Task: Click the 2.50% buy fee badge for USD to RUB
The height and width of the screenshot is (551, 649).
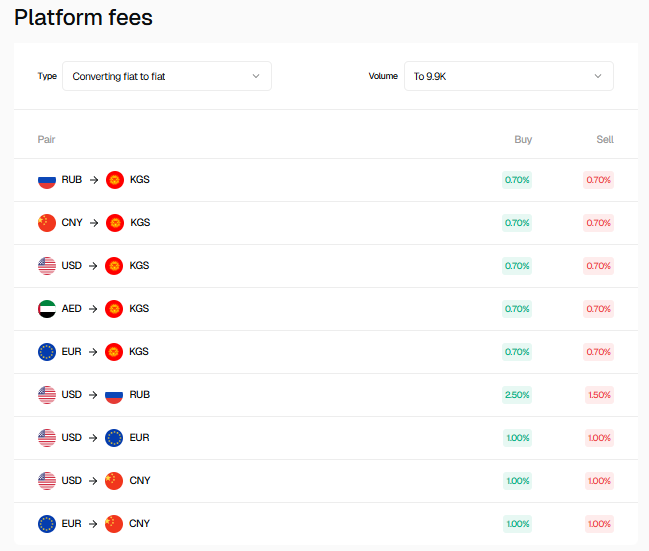Action: point(517,395)
